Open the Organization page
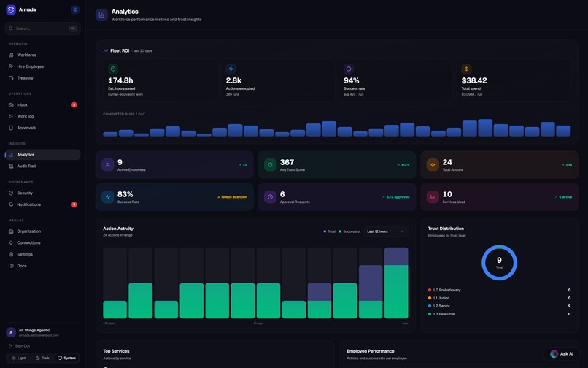Viewport: 588px width, 368px height. 43,231
